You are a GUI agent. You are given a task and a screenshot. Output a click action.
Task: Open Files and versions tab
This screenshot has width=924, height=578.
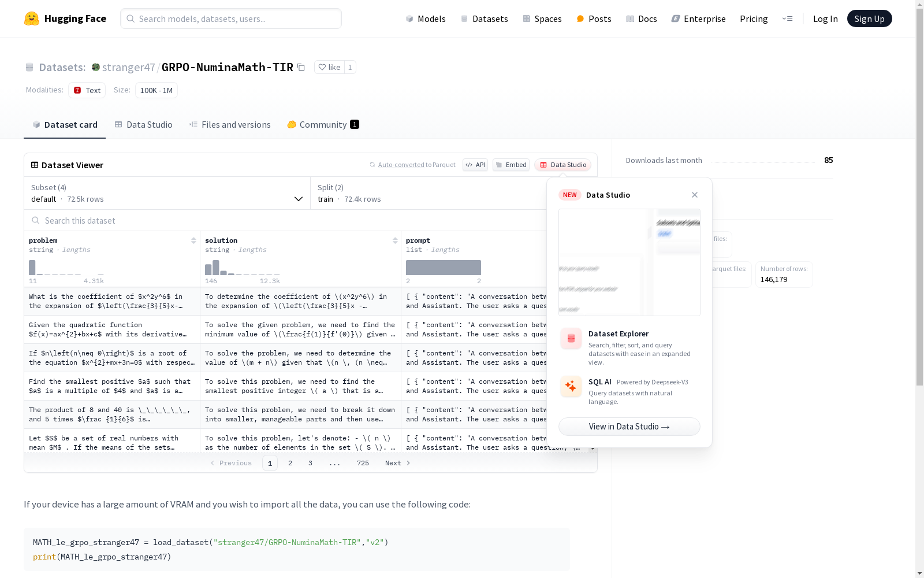click(x=230, y=125)
